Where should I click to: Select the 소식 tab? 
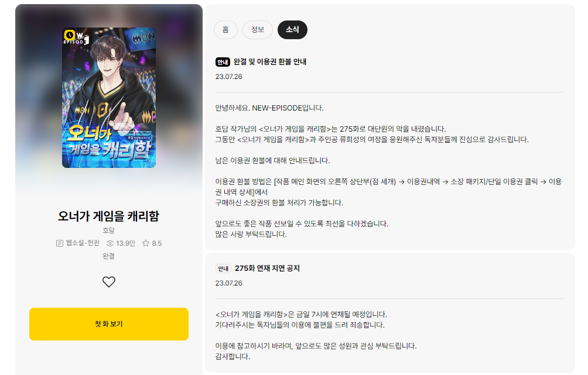[x=292, y=30]
